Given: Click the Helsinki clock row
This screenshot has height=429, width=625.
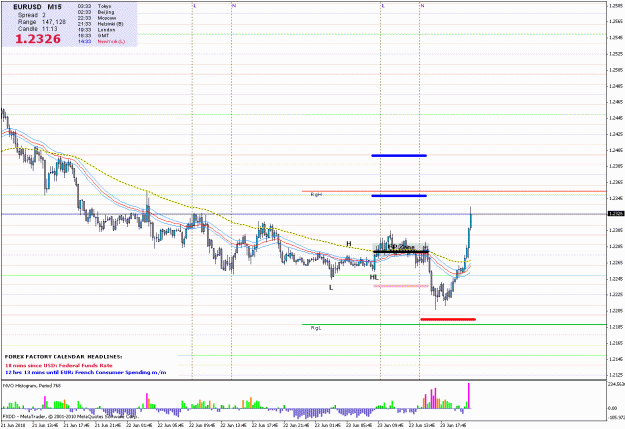Looking at the screenshot, I should [x=100, y=24].
